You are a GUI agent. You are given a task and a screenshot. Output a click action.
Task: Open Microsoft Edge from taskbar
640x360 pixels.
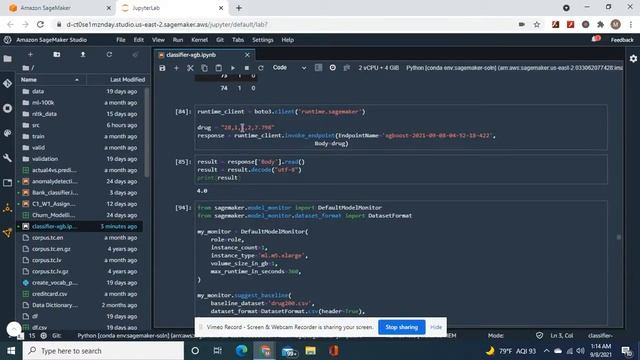(x=242, y=351)
